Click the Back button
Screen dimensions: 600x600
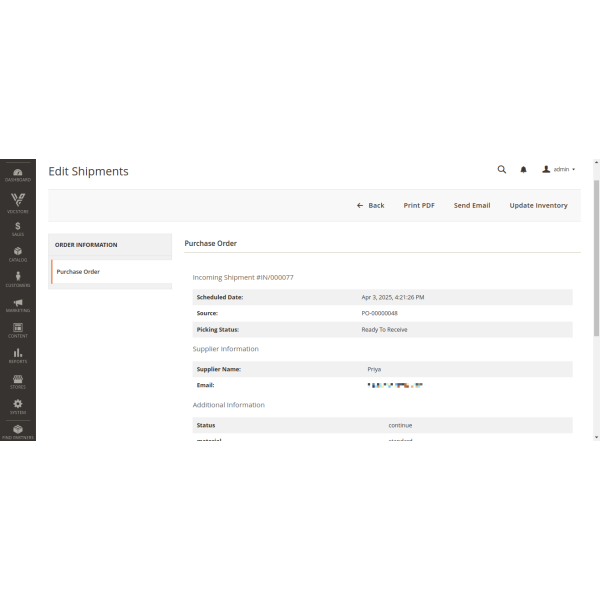pos(370,205)
